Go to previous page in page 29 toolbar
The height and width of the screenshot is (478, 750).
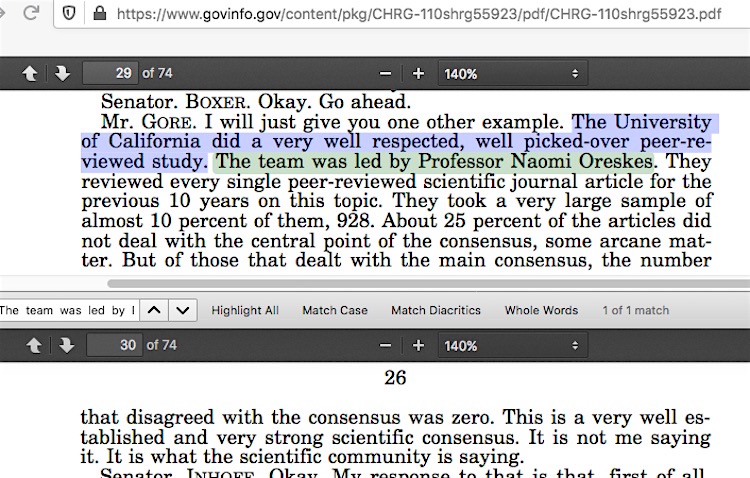31,74
